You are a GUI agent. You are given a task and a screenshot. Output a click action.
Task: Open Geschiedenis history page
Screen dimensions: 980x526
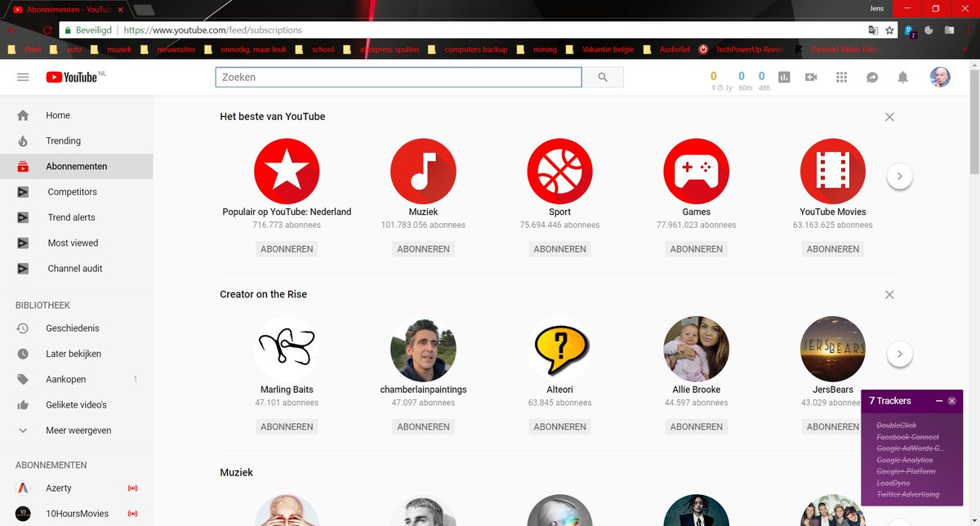[76, 328]
